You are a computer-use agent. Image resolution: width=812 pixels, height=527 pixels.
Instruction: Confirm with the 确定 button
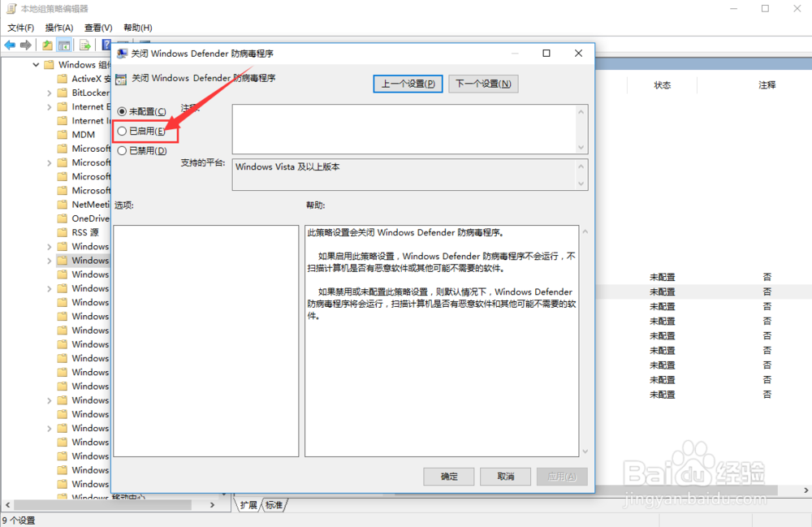point(449,477)
